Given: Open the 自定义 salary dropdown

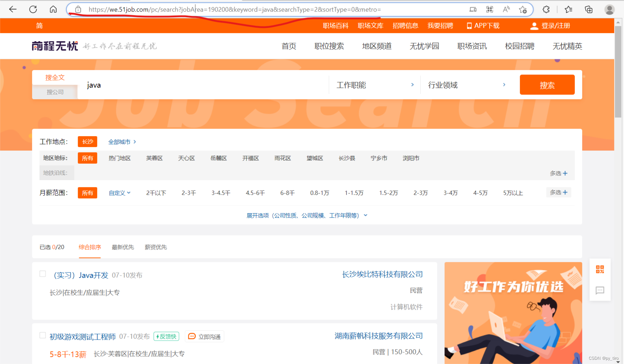Looking at the screenshot, I should point(119,193).
